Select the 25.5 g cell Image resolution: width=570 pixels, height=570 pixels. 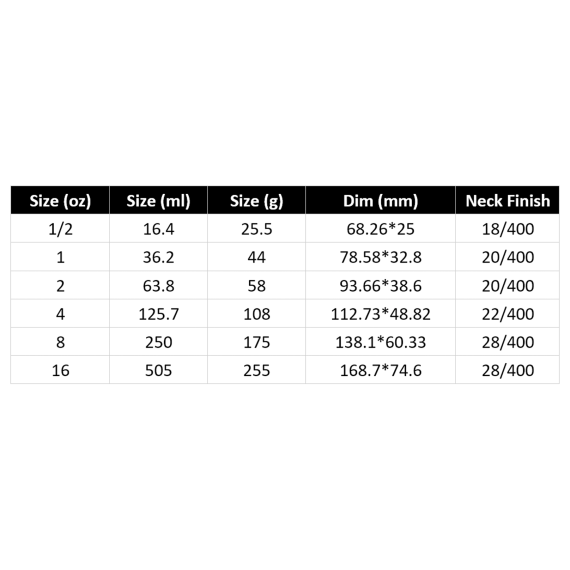257,228
